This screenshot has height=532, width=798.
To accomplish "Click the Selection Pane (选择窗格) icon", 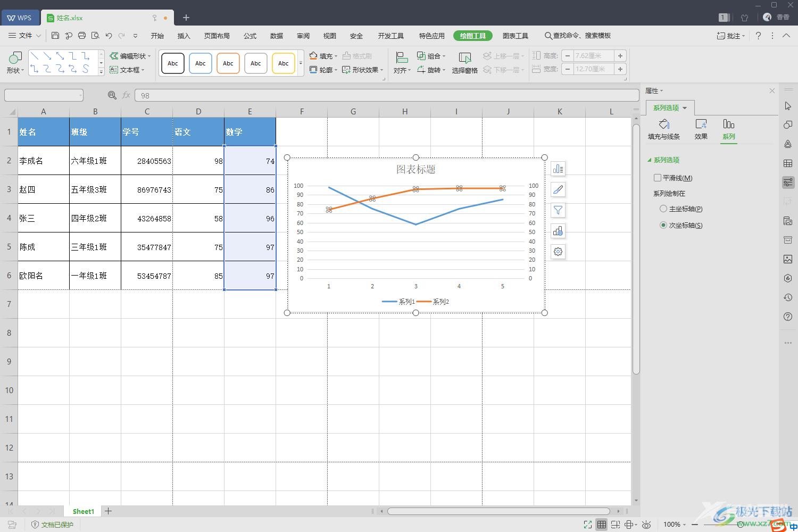I will (x=465, y=58).
